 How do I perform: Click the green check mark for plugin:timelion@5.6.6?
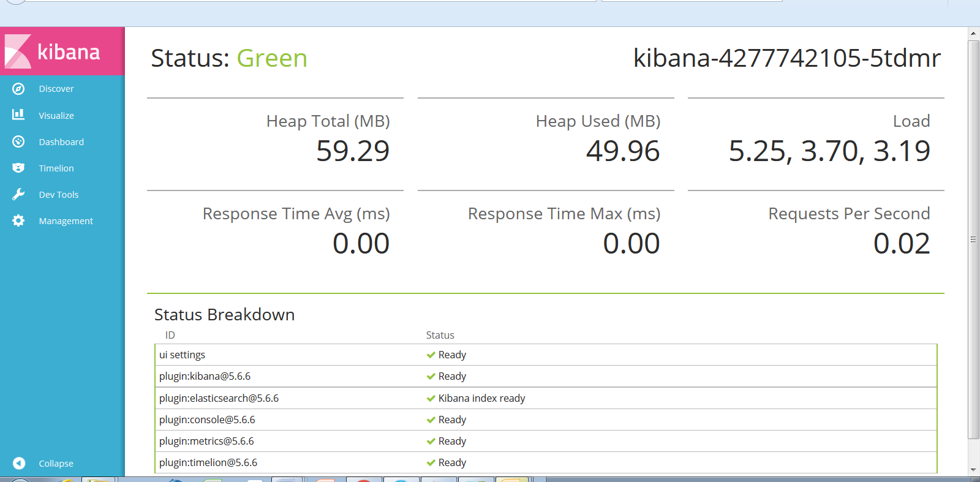431,463
